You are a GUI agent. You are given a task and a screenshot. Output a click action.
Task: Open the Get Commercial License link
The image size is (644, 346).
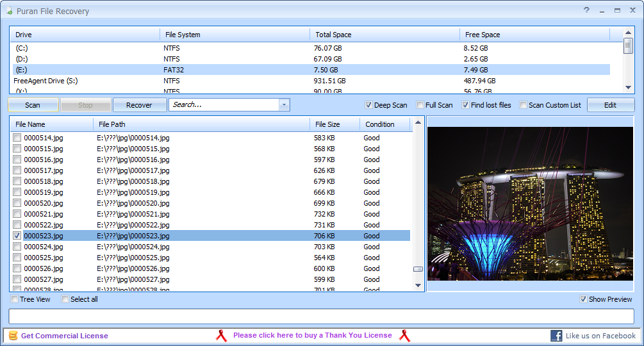pos(65,336)
